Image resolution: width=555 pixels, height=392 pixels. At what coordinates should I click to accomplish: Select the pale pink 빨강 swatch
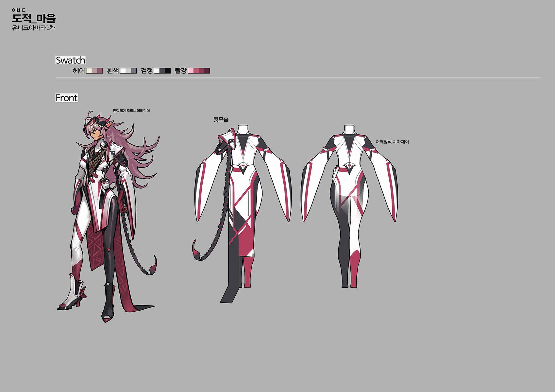pyautogui.click(x=191, y=71)
